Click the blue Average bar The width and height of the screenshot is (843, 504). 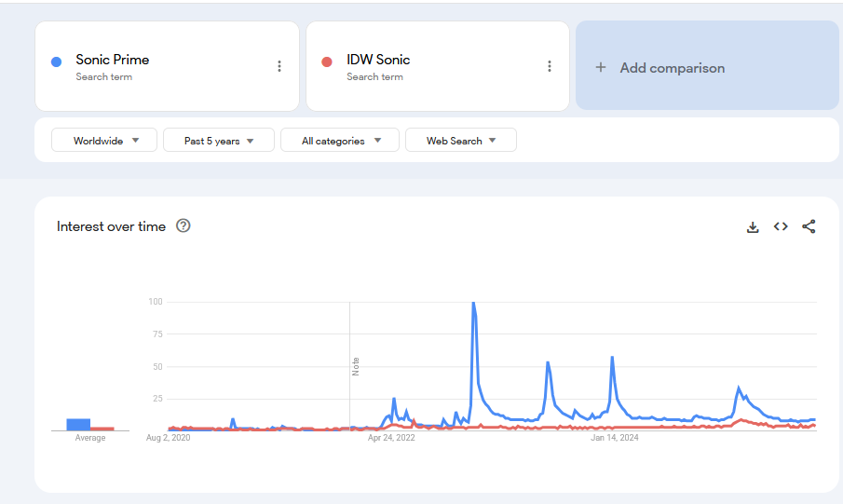point(78,425)
